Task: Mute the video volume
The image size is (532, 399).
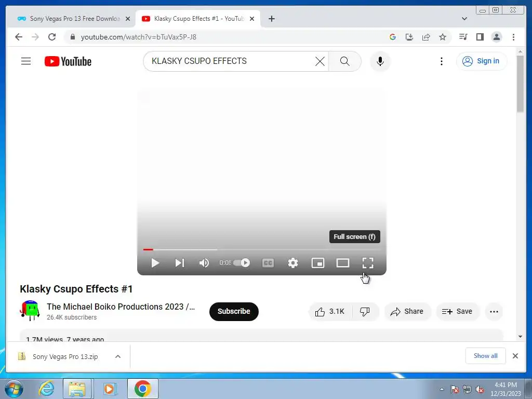Action: (204, 263)
